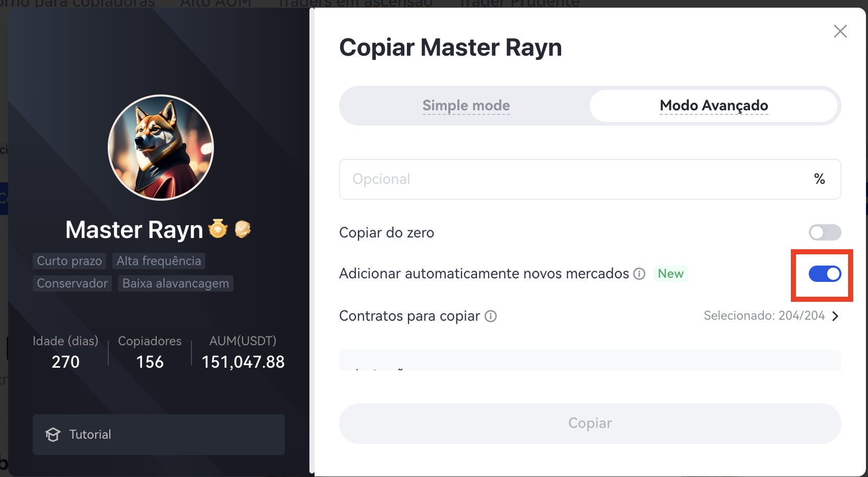868x477 pixels.
Task: Click the Alta frequência tag
Action: (159, 261)
